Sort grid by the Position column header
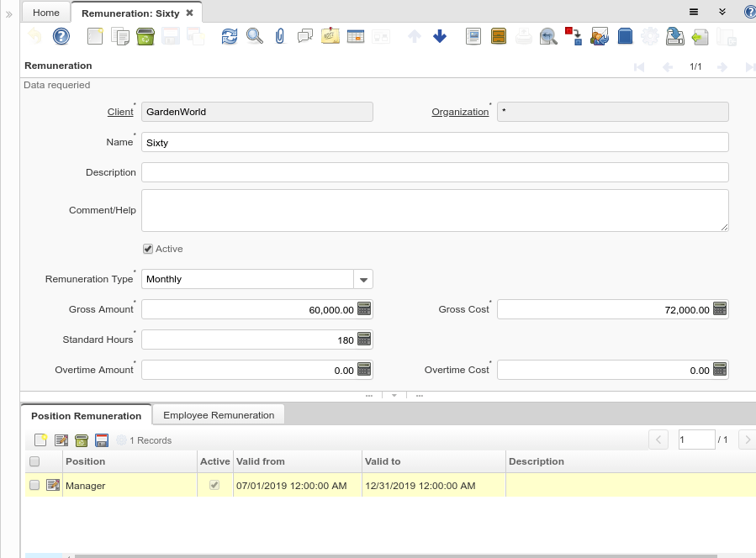The image size is (756, 558). pos(126,461)
